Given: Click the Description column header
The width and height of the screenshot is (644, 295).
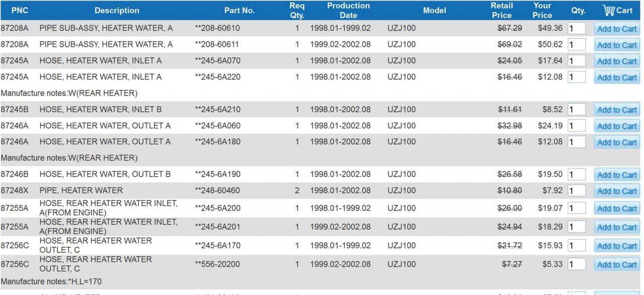Looking at the screenshot, I should click(x=117, y=10).
